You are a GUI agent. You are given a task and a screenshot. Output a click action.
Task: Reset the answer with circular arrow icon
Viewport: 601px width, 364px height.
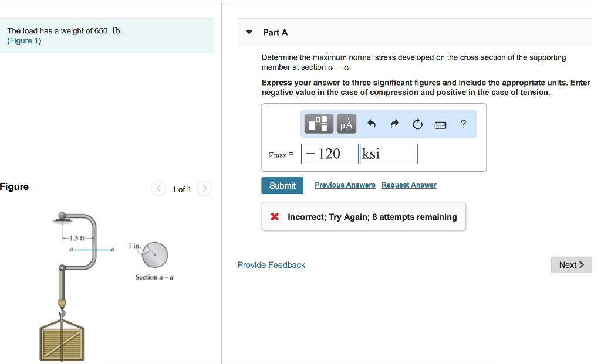pos(417,124)
